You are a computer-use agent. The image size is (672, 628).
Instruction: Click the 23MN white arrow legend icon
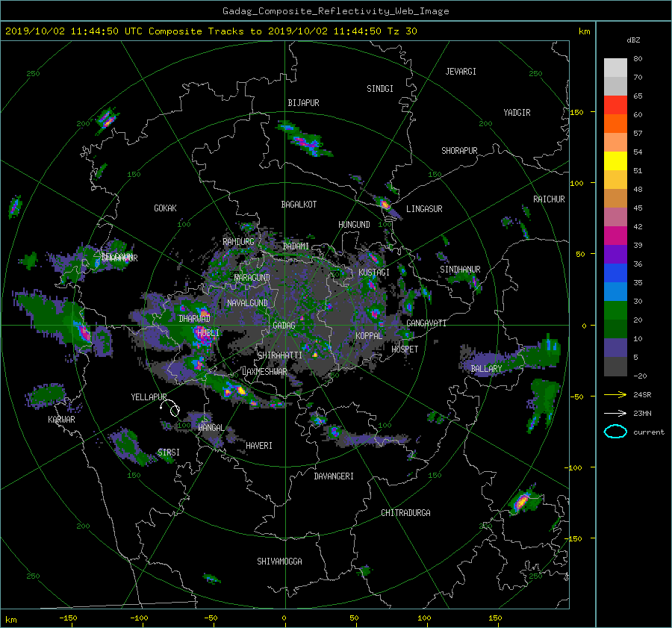tap(615, 413)
